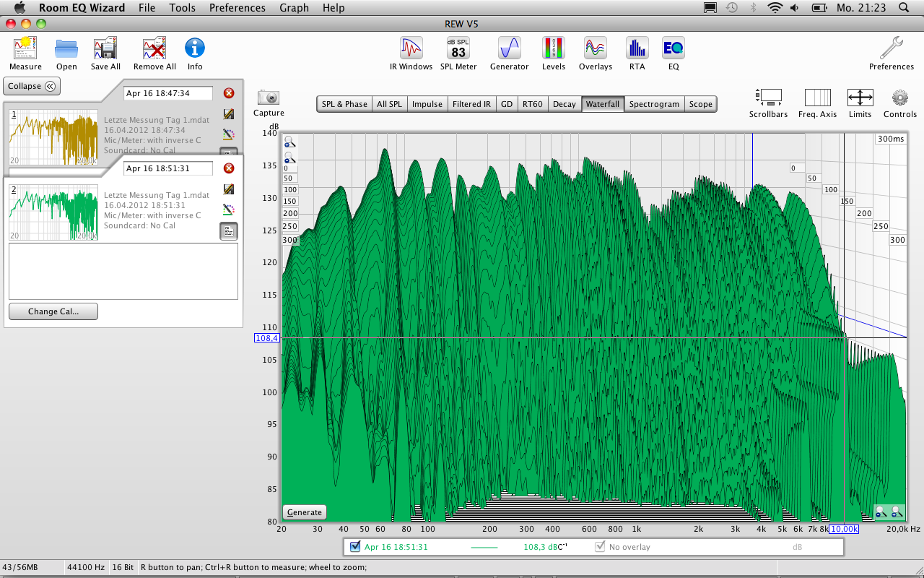
Task: Delete measurement 1 with red X
Action: pyautogui.click(x=229, y=93)
